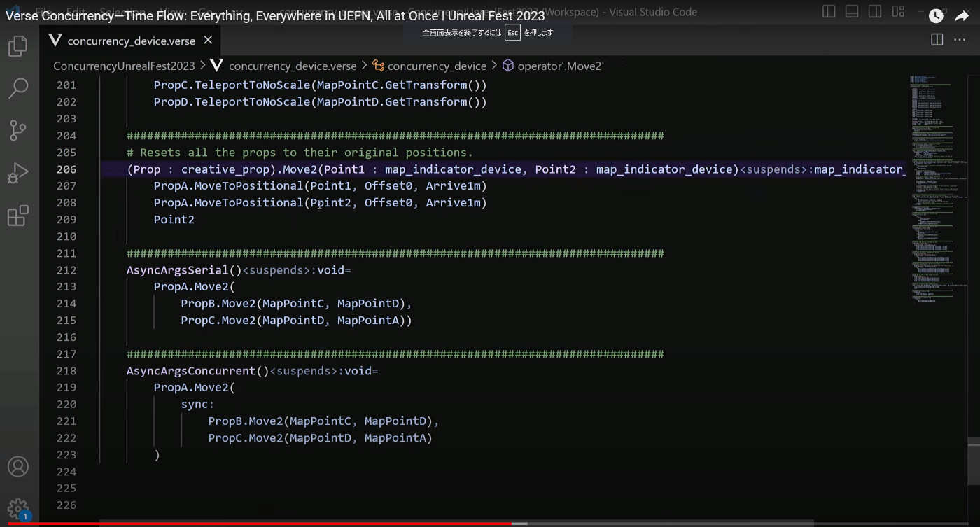Click 'AsyncArgsSerial' function name
Screen dimensions: 980x527
coord(178,270)
